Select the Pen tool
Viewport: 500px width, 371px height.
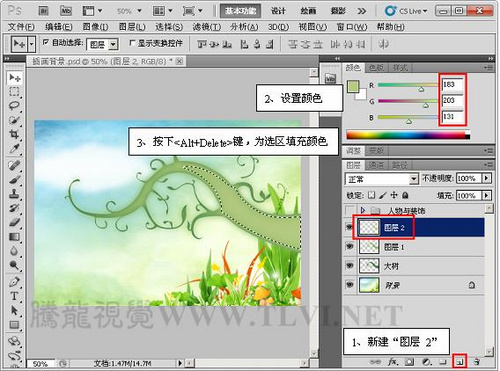pyautogui.click(x=15, y=282)
